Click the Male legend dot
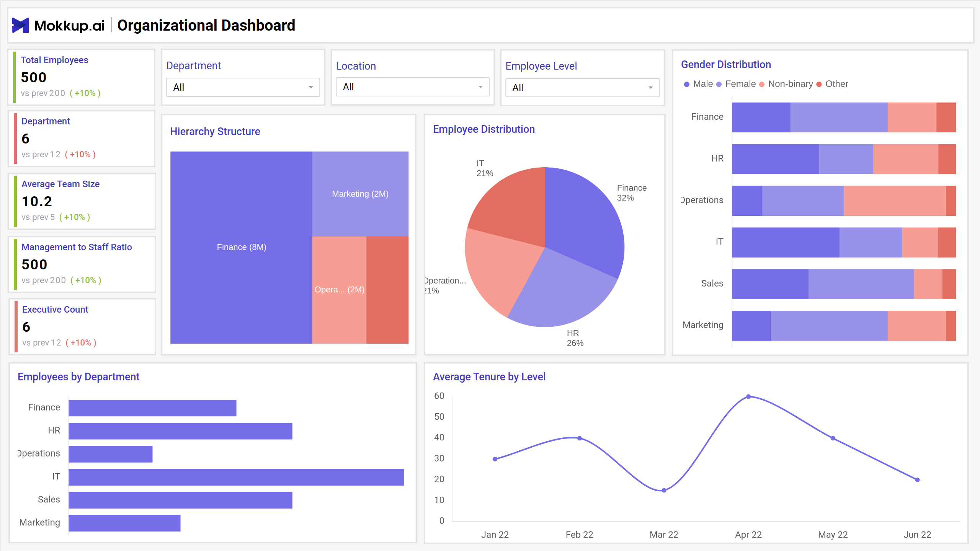The width and height of the screenshot is (980, 551). (687, 84)
